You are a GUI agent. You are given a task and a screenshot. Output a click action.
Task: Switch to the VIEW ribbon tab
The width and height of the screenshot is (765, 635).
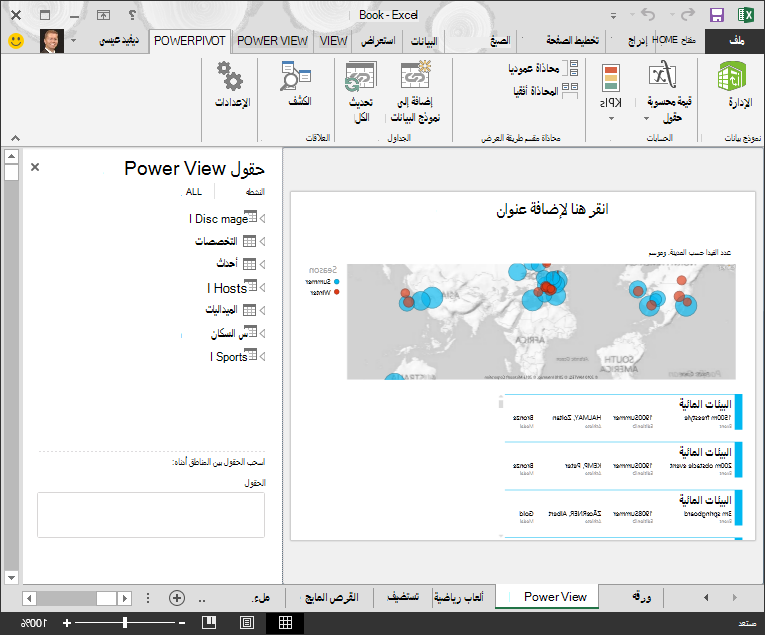pyautogui.click(x=334, y=41)
